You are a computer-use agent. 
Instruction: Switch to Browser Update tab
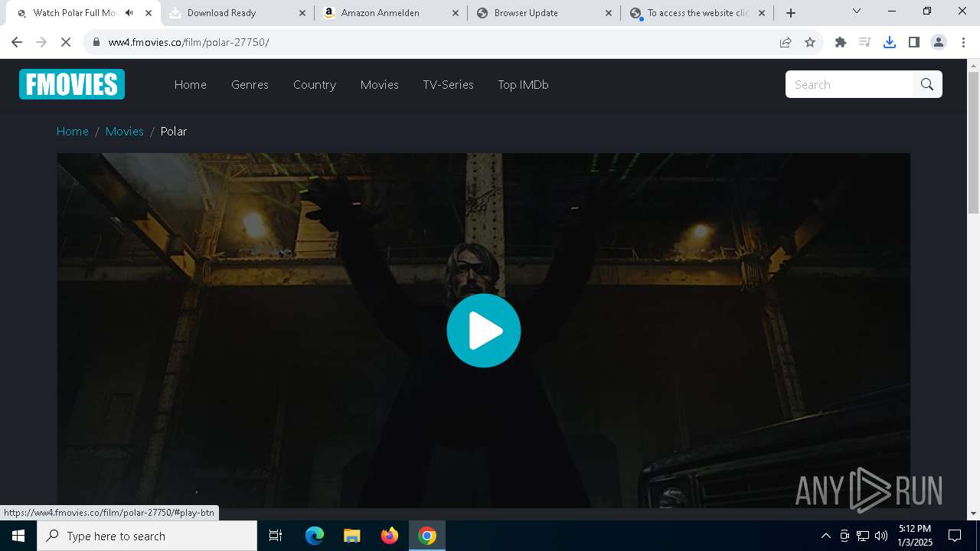point(544,13)
